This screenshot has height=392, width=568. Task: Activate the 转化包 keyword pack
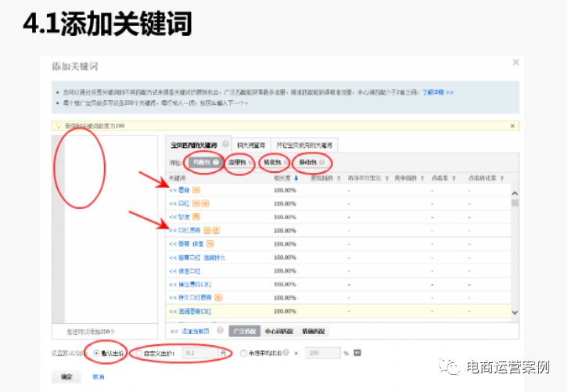[272, 162]
